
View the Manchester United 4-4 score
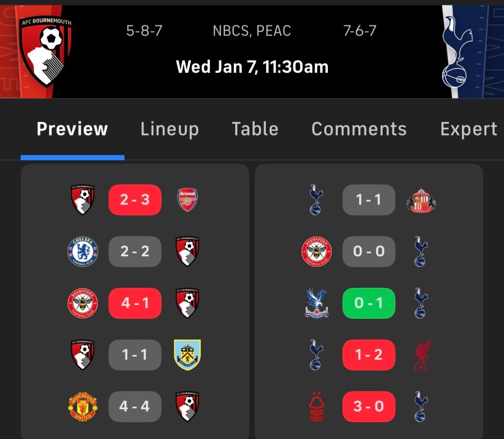[x=135, y=406]
